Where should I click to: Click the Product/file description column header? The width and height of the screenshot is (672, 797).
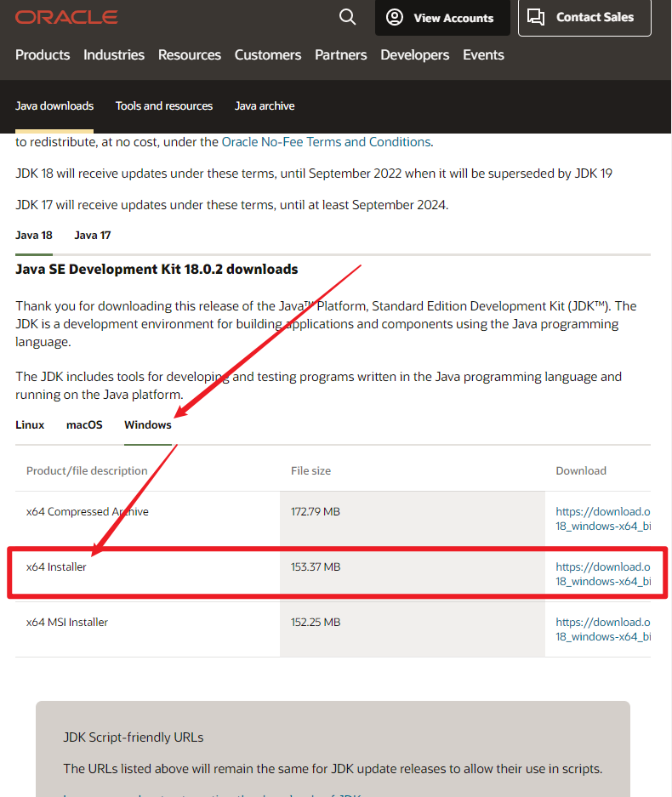coord(87,470)
